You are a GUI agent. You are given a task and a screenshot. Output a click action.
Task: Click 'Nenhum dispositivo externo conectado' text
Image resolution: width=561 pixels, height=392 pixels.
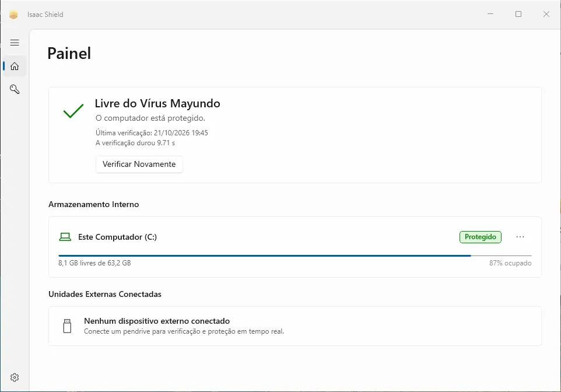(157, 321)
